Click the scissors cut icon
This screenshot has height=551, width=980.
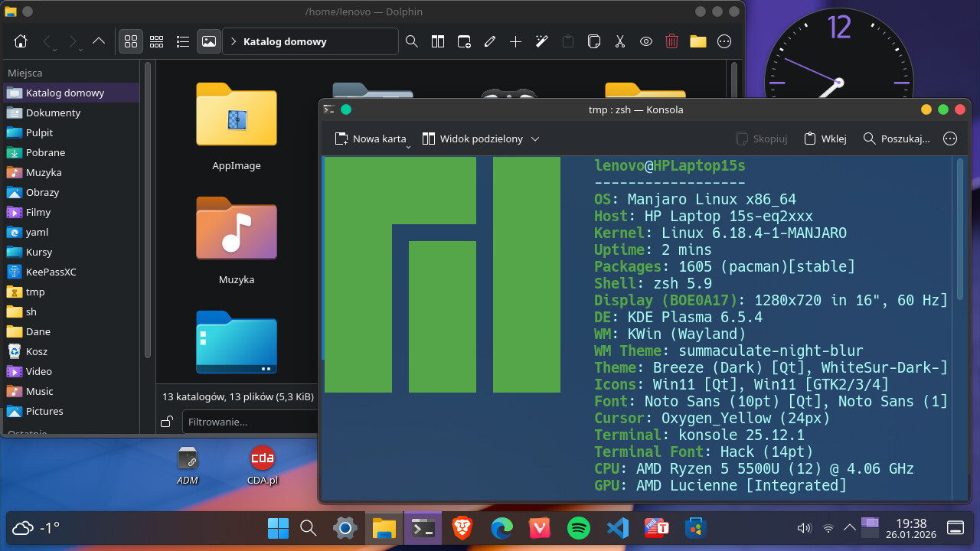620,41
